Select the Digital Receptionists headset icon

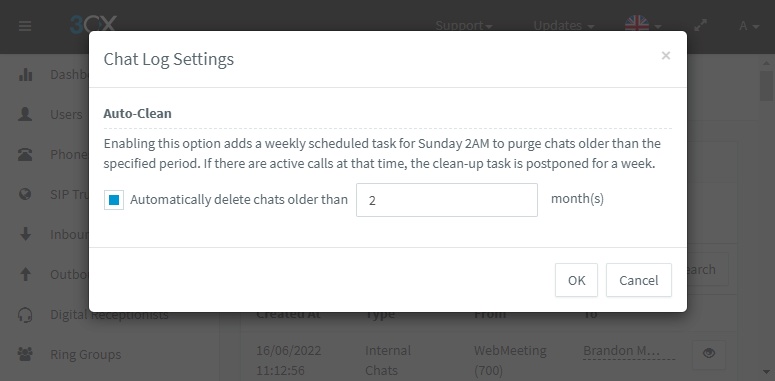pos(25,314)
